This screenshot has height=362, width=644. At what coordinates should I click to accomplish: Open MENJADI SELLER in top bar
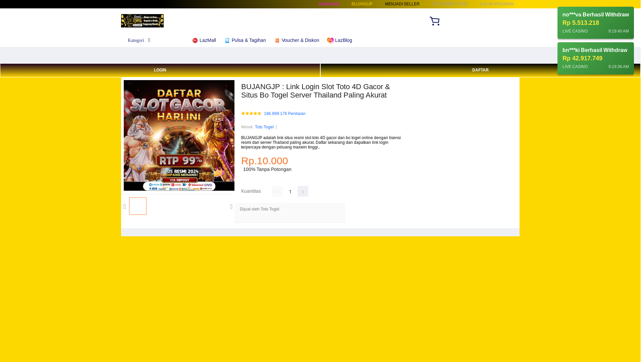point(402,4)
